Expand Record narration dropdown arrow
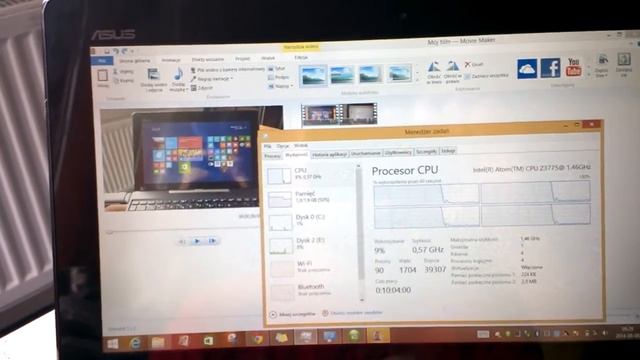This screenshot has height=360, width=640. (232, 79)
